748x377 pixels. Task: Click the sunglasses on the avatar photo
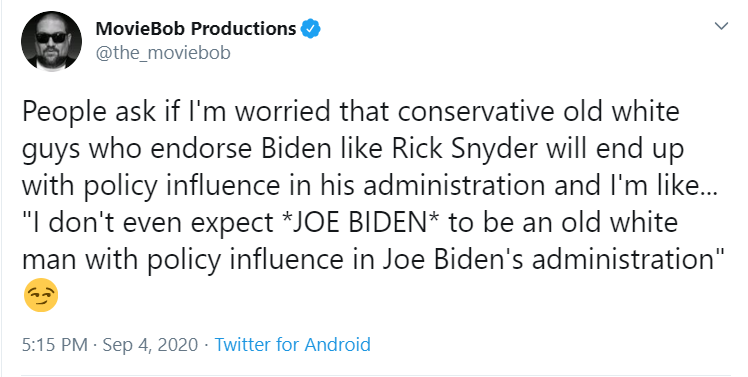pos(52,37)
